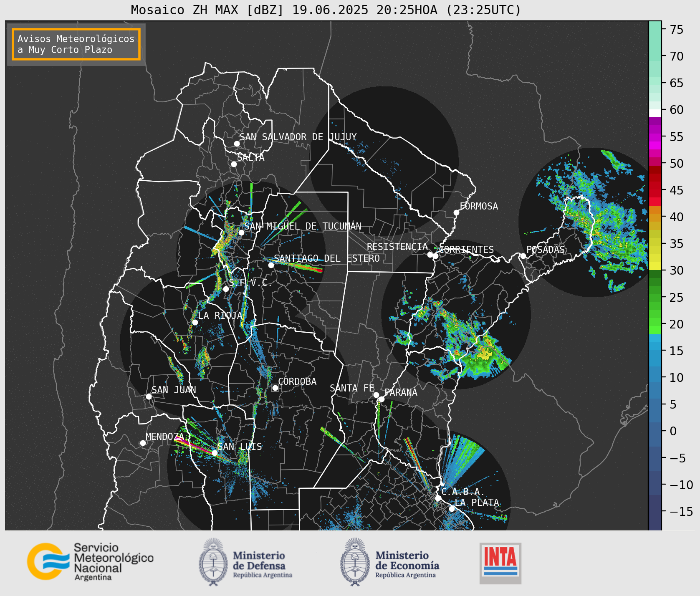This screenshot has width=700, height=596.
Task: Click the green 20–25 dBZ color band
Action: coord(655,311)
